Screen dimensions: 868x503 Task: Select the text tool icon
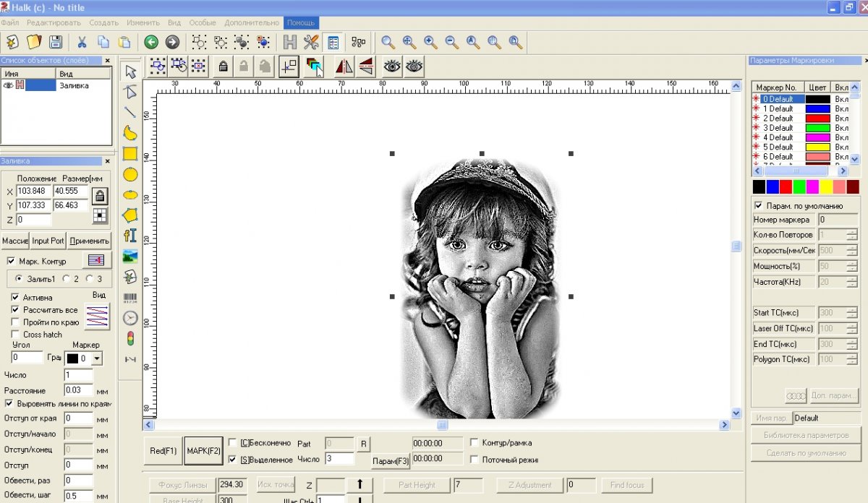130,236
